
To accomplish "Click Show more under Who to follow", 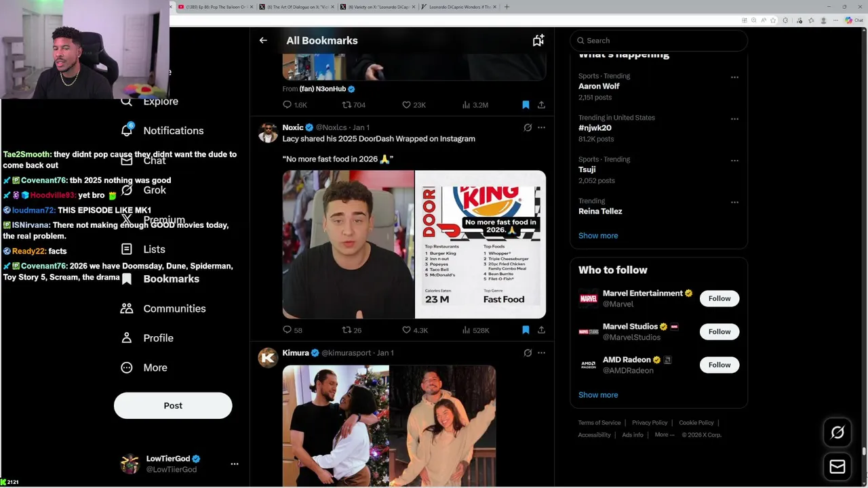I will click(598, 395).
